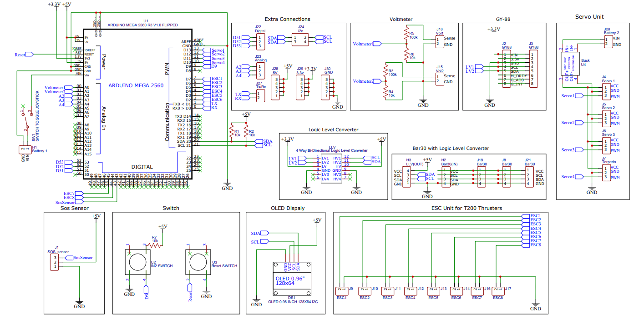Click the GND symbol in the Sos Sensor section
The height and width of the screenshot is (319, 644).
(79, 304)
